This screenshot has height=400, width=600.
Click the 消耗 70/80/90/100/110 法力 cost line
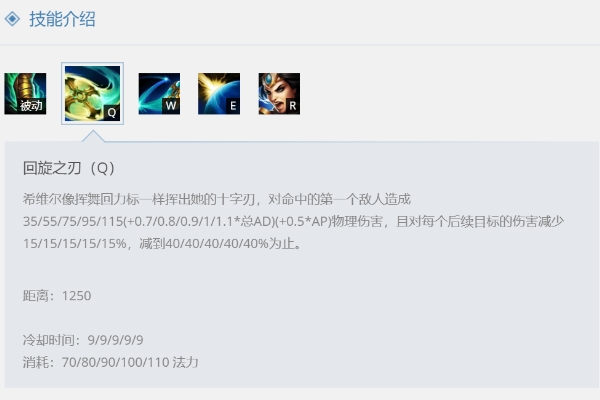(x=111, y=362)
